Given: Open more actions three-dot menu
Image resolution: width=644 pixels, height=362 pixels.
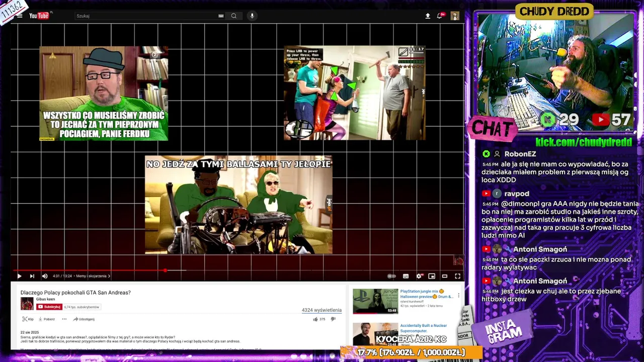Looking at the screenshot, I should coord(64,319).
